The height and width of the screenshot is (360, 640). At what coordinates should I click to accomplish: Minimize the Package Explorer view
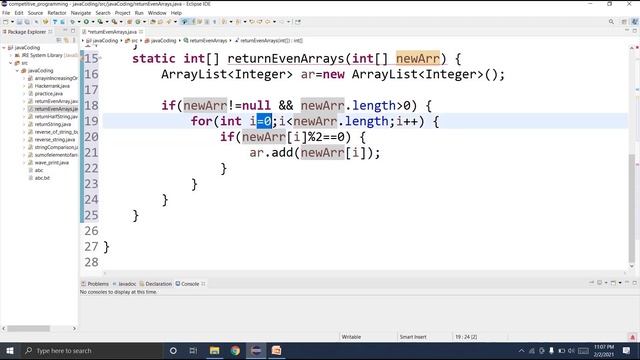(65, 31)
